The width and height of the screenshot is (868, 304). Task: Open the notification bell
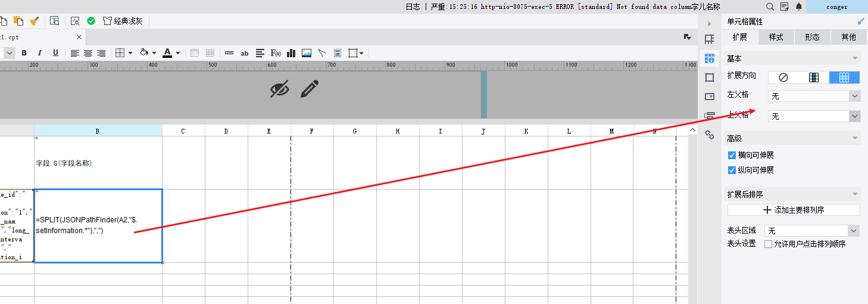click(x=799, y=7)
